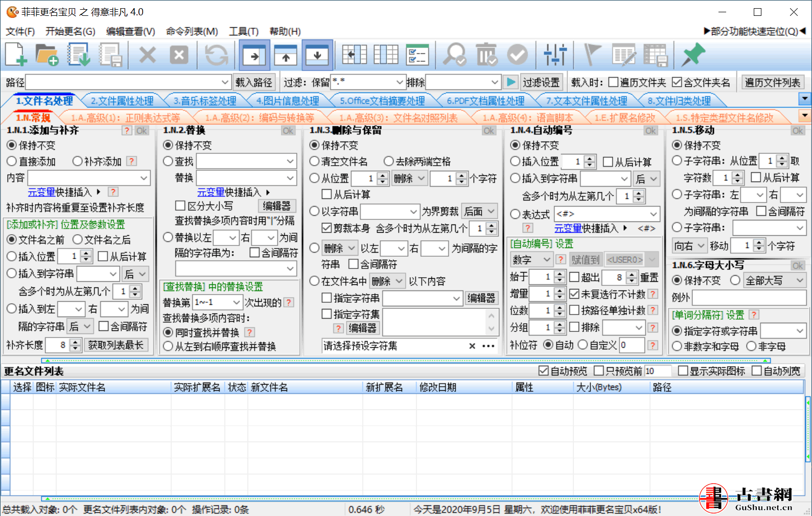The width and height of the screenshot is (812, 516).
Task: Click the blue play arrow beside filter
Action: tap(510, 82)
